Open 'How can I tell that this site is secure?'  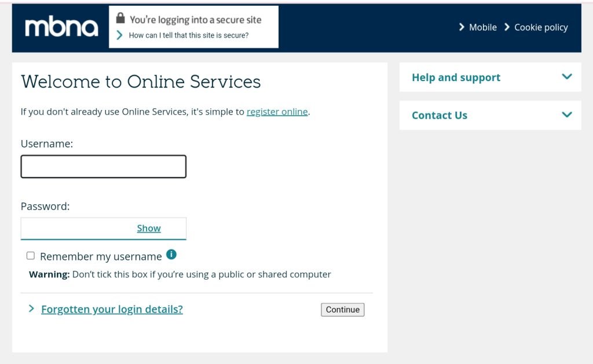[189, 35]
